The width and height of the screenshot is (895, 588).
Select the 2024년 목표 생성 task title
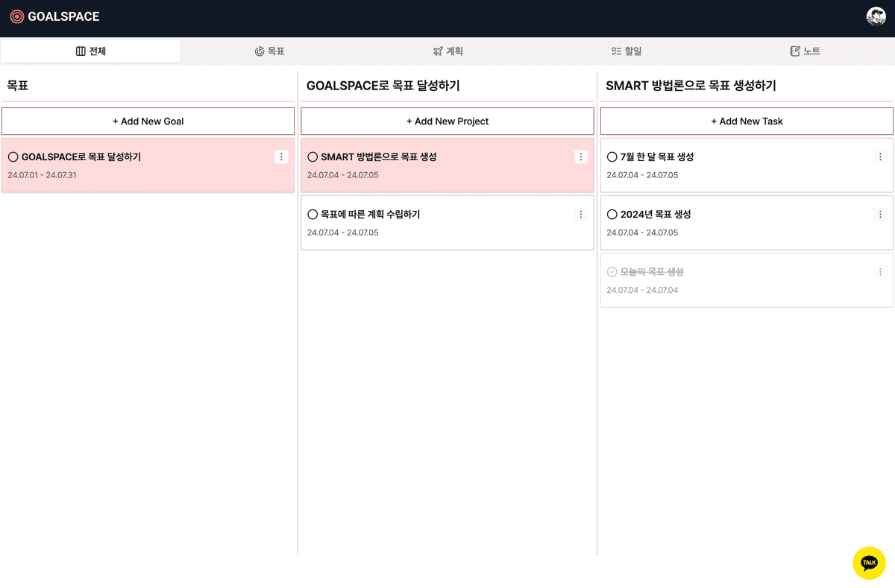pos(656,215)
